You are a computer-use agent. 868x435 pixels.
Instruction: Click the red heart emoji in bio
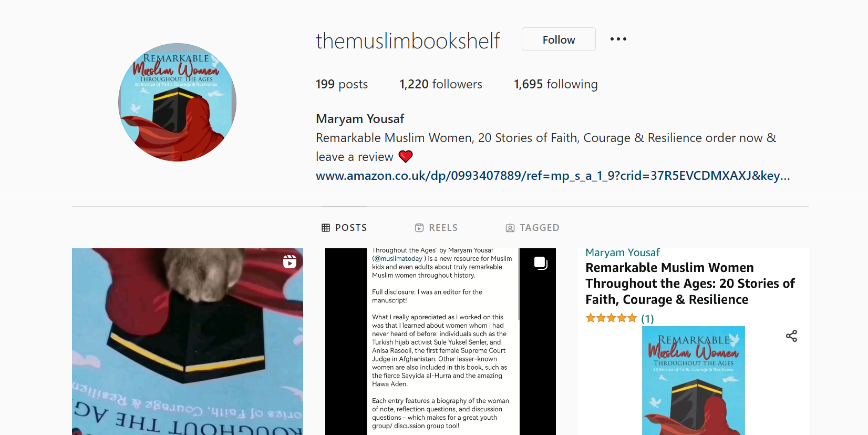point(406,156)
